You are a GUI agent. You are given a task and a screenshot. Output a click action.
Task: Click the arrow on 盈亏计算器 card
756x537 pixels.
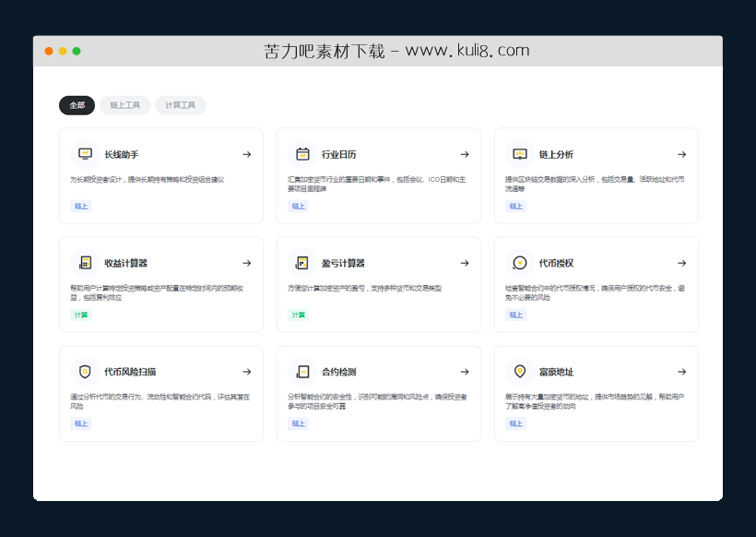point(465,262)
